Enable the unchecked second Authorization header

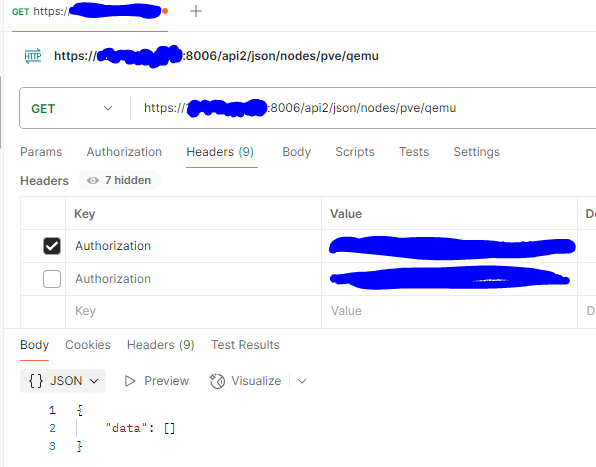point(52,279)
